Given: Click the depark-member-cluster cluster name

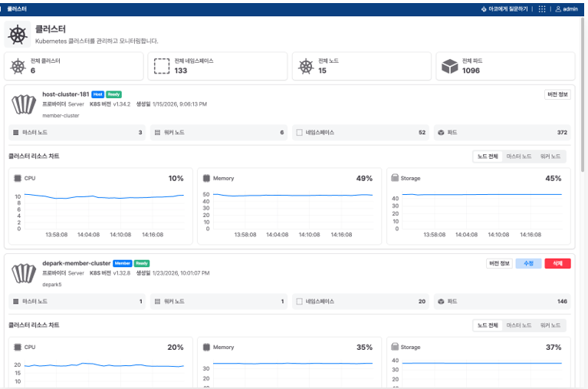Looking at the screenshot, I should point(77,263).
